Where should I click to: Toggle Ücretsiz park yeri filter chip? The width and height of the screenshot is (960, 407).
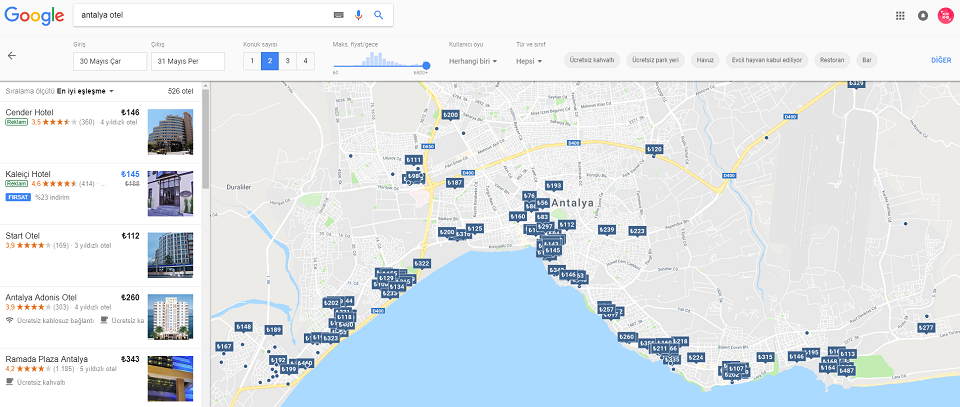(x=655, y=60)
